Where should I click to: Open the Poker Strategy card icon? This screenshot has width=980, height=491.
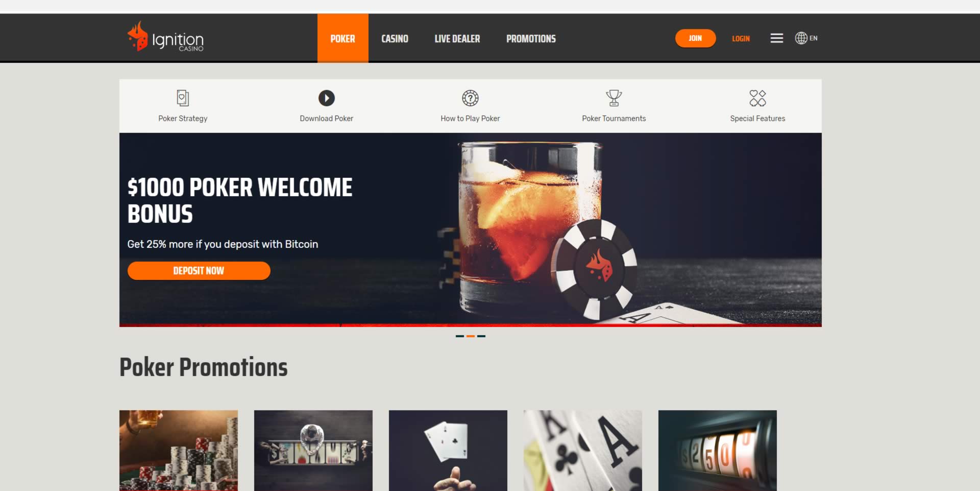[183, 98]
